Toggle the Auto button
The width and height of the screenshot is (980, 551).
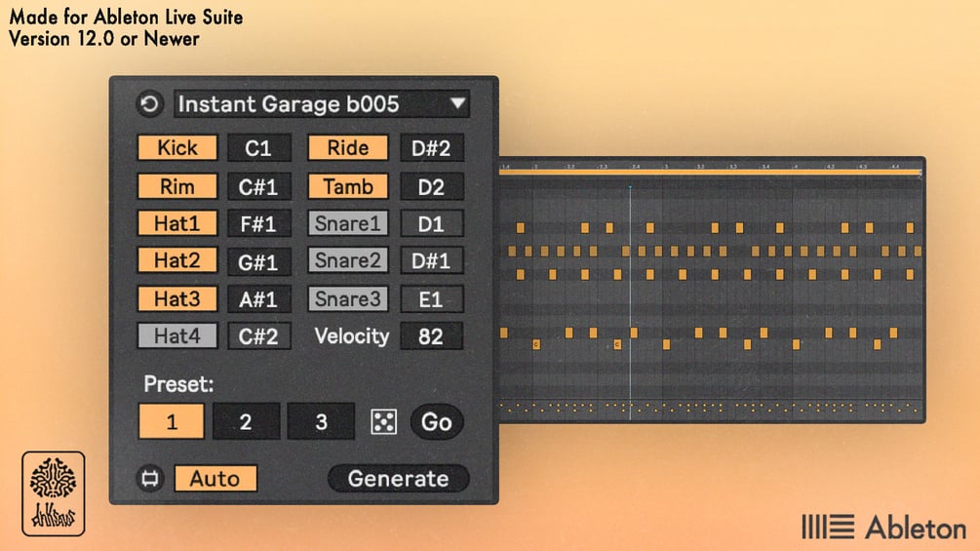[x=215, y=479]
